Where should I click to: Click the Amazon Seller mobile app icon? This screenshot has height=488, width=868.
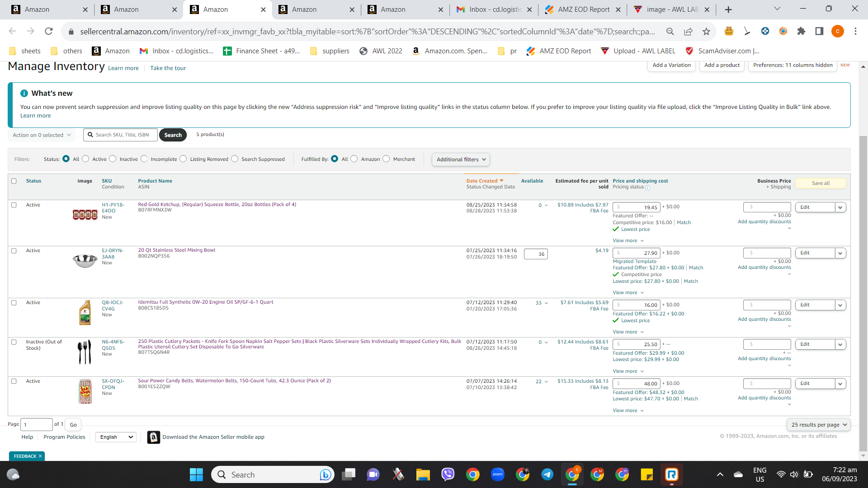[x=154, y=437]
